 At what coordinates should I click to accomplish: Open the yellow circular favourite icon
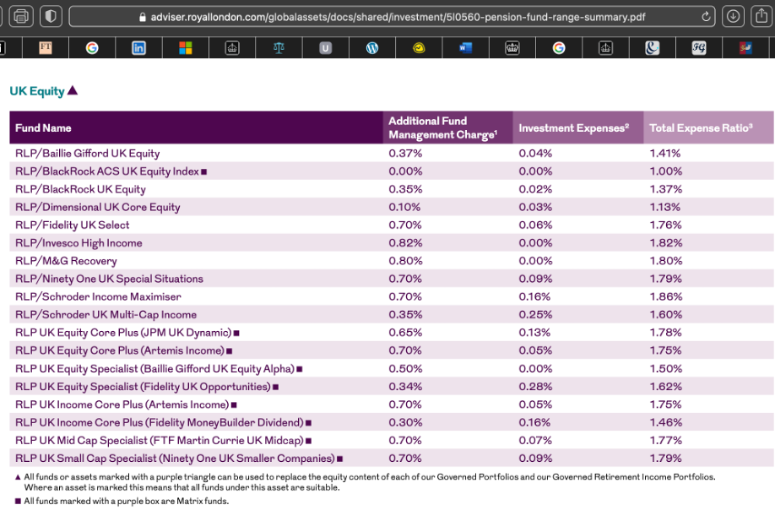419,48
